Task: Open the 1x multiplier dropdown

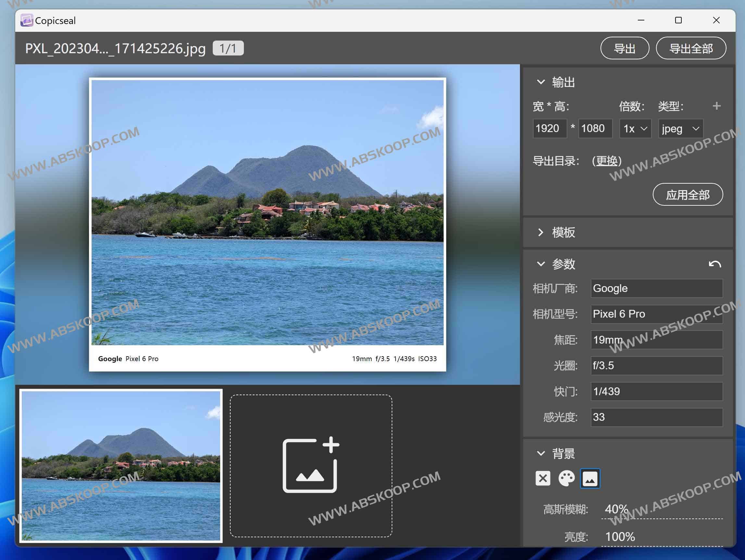Action: coord(635,128)
